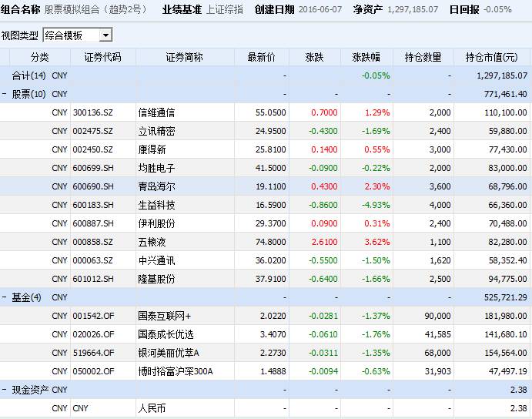The image size is (532, 419).
Task: Select 康得新 stock name
Action: [x=152, y=149]
